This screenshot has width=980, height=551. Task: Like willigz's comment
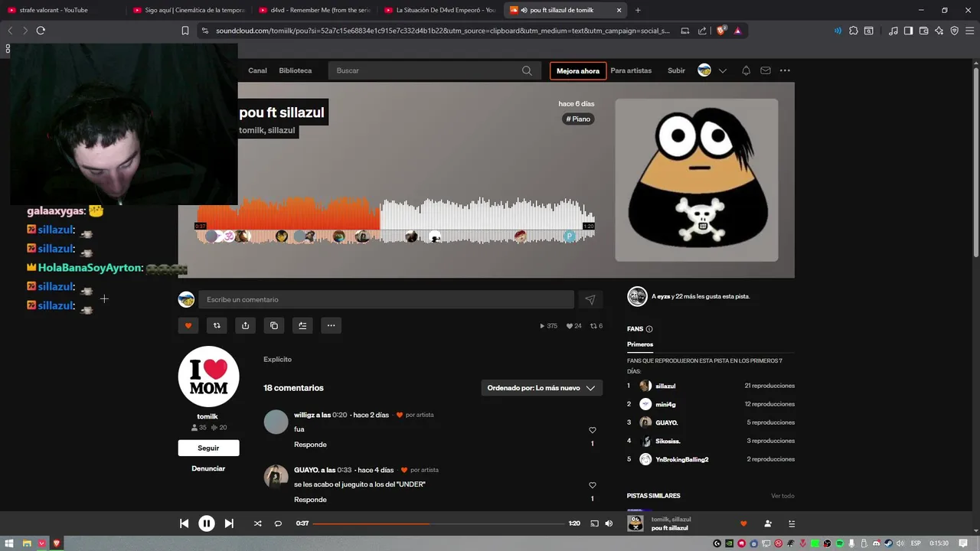[x=592, y=430]
